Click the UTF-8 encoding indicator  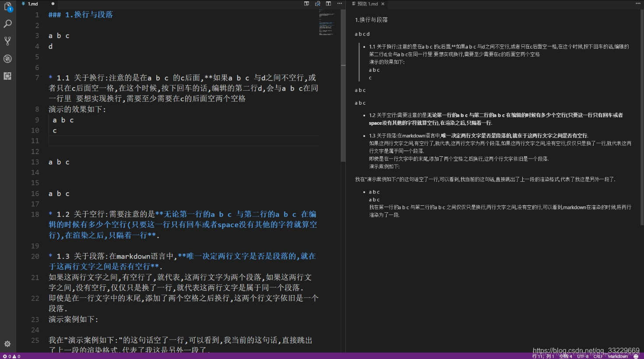(583, 356)
